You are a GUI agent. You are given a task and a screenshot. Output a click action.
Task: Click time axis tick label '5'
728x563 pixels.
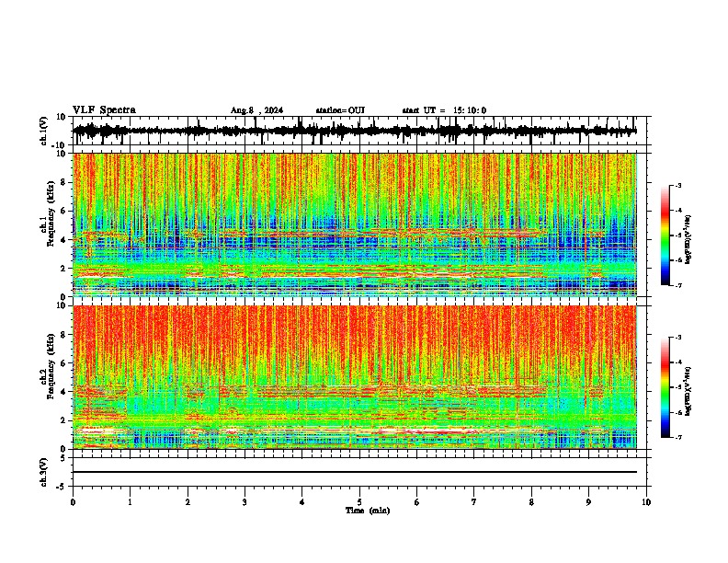click(359, 502)
